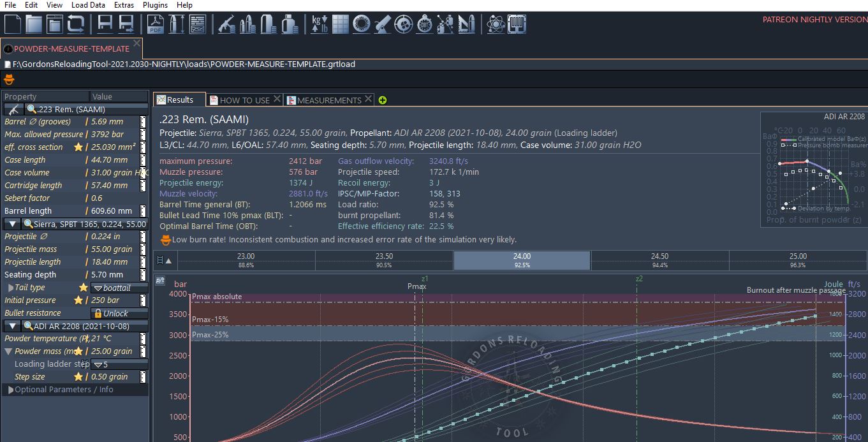Collapse the load ladder step bar
Screen dimensions: 868x442
click(168, 260)
